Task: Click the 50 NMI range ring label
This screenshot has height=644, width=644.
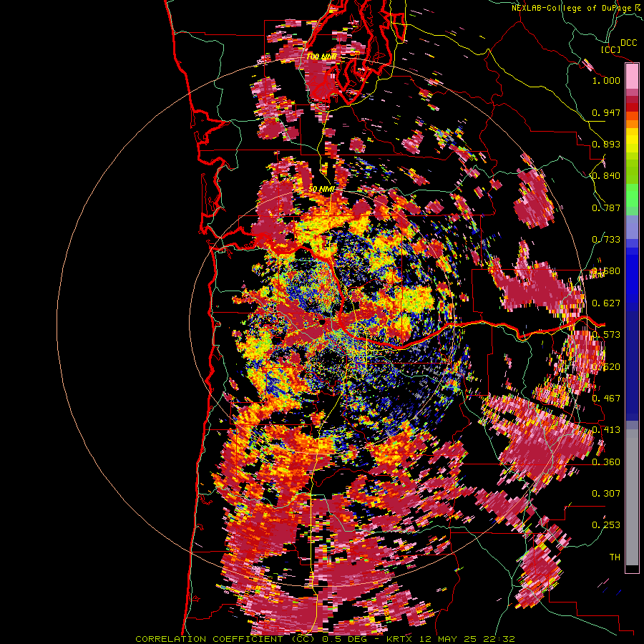Action: [x=321, y=190]
